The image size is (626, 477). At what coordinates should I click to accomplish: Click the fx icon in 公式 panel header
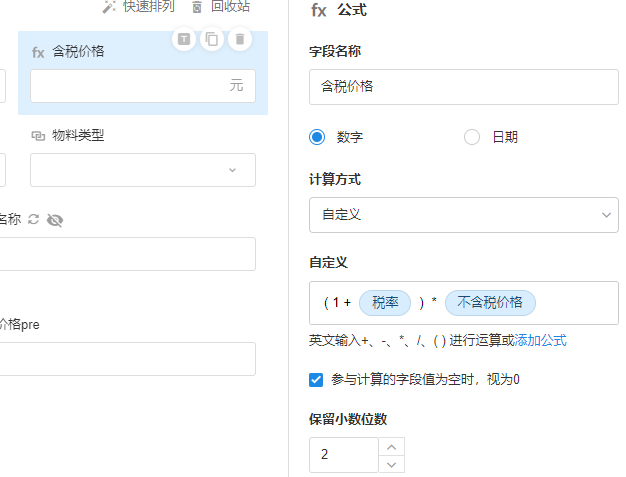[x=319, y=10]
